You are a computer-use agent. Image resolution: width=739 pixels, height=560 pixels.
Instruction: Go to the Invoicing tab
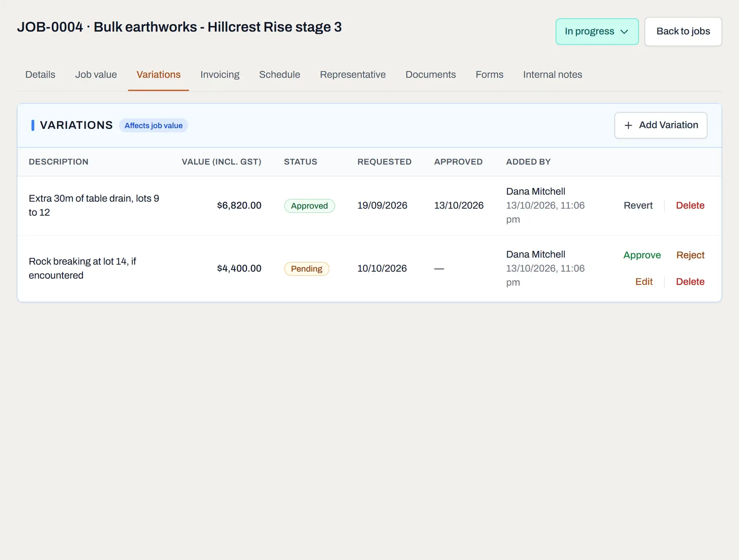(220, 75)
